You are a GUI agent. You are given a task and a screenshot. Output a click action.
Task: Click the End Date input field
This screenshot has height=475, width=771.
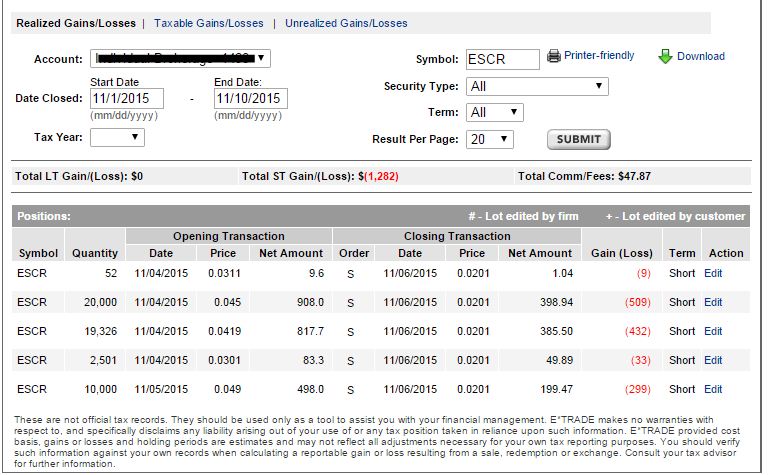(251, 98)
